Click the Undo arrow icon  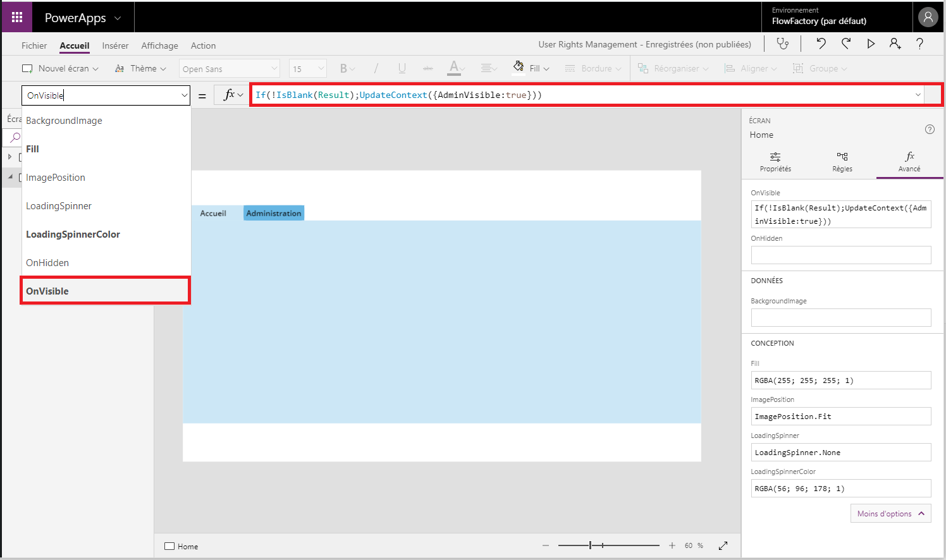[x=821, y=44]
